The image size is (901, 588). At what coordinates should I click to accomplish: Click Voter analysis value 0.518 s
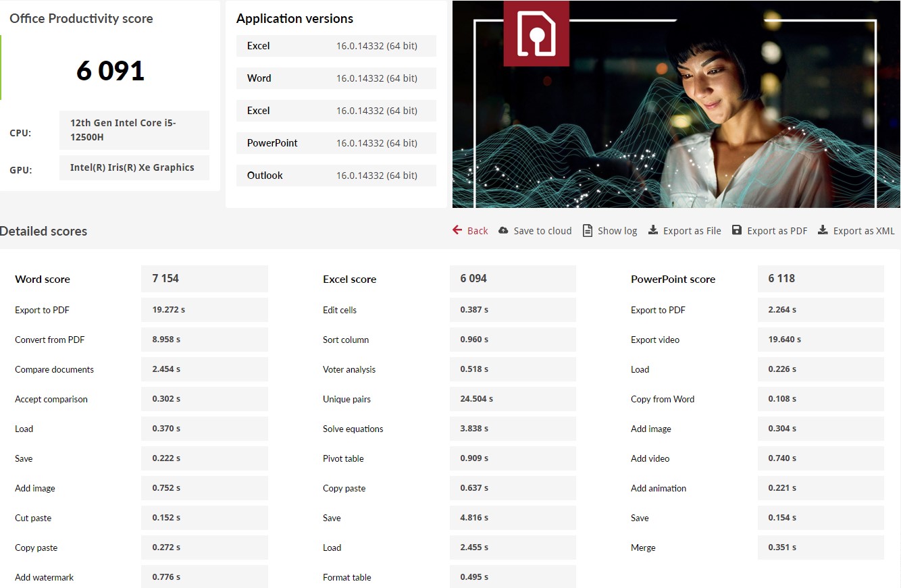tap(513, 369)
